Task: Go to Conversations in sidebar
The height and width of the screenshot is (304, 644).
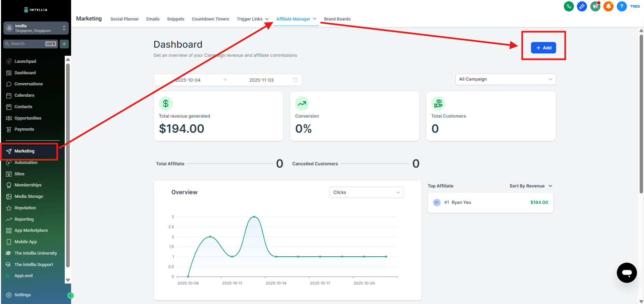Action: tap(29, 84)
